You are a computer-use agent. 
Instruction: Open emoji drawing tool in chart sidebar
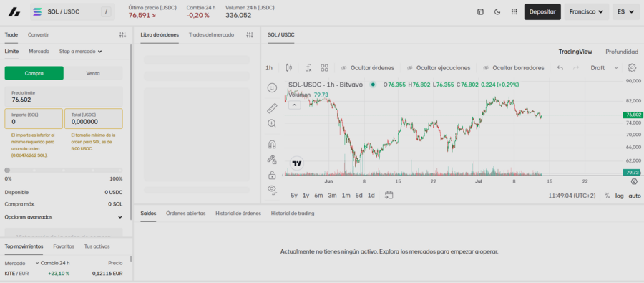click(272, 87)
